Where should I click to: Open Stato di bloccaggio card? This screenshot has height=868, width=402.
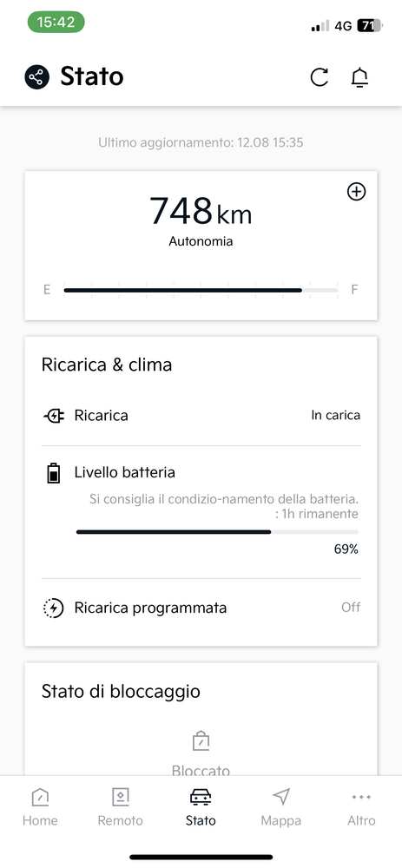201,719
